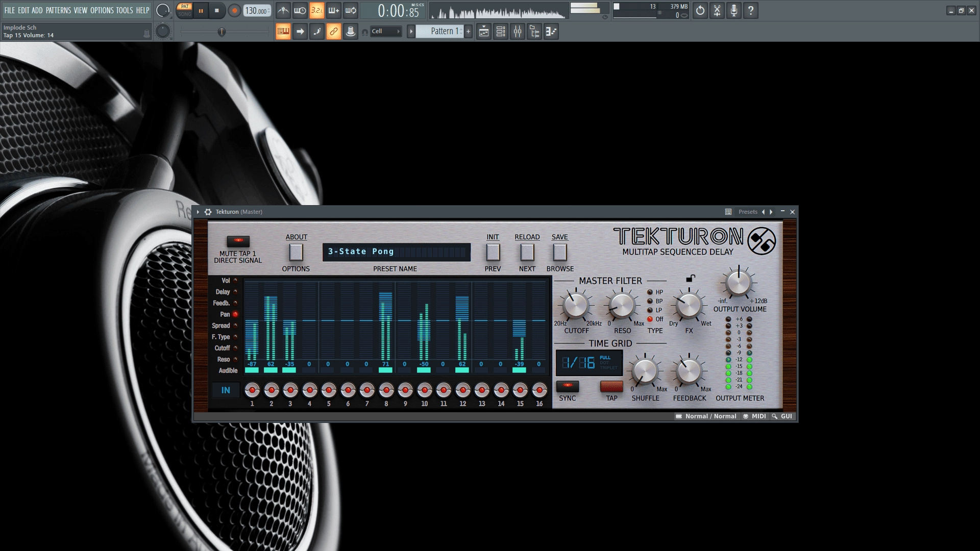Toggle tap 16 audible button
This screenshot has height=551, width=980.
pyautogui.click(x=539, y=370)
